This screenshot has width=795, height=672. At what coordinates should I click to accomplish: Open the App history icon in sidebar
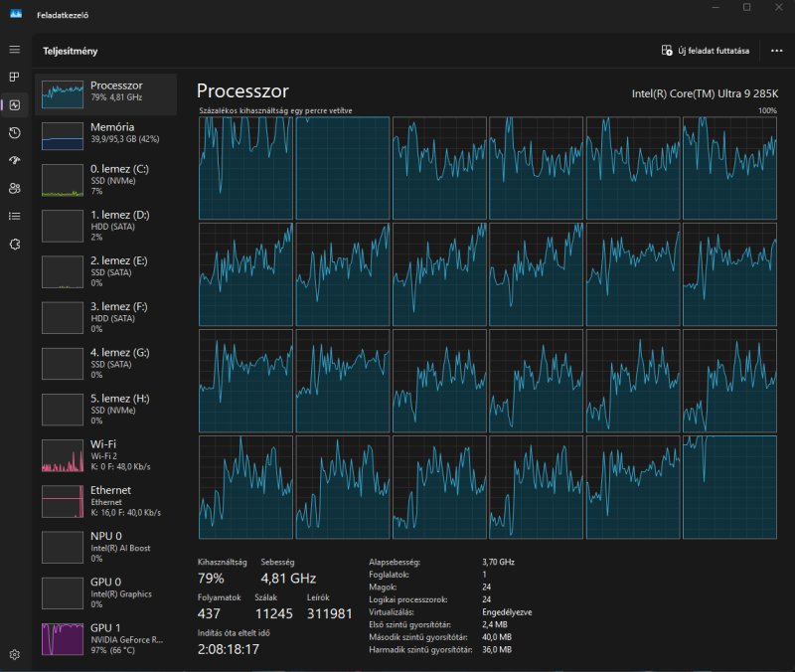(15, 133)
